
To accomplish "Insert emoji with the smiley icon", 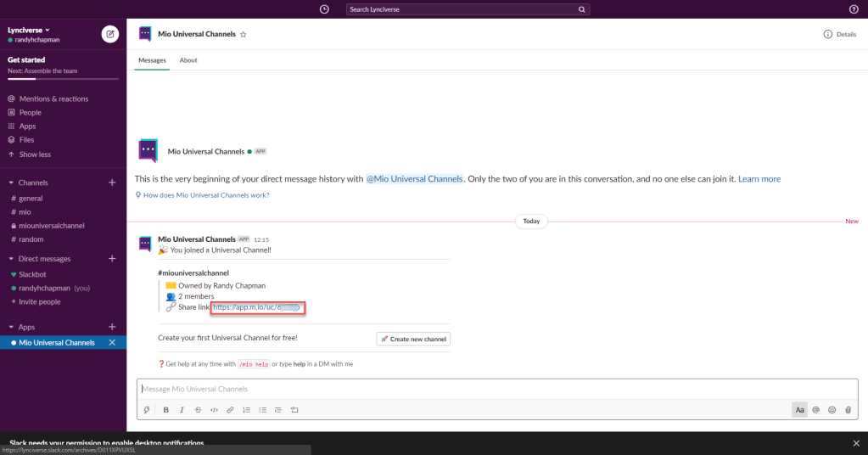I will coord(832,410).
